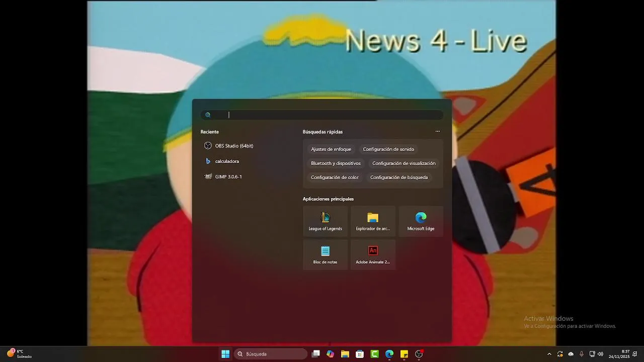Open the recent calculadora search
Screen dimensions: 644x362
[222, 161]
